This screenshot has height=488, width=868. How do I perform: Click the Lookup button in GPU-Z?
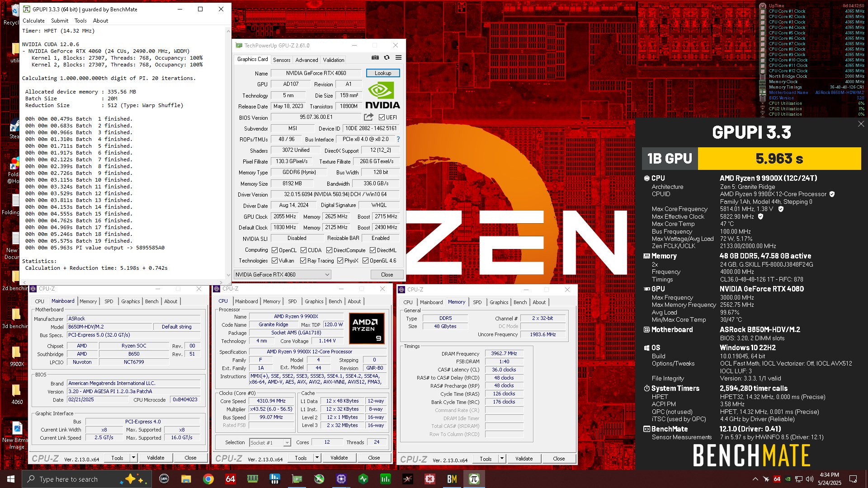coord(383,73)
